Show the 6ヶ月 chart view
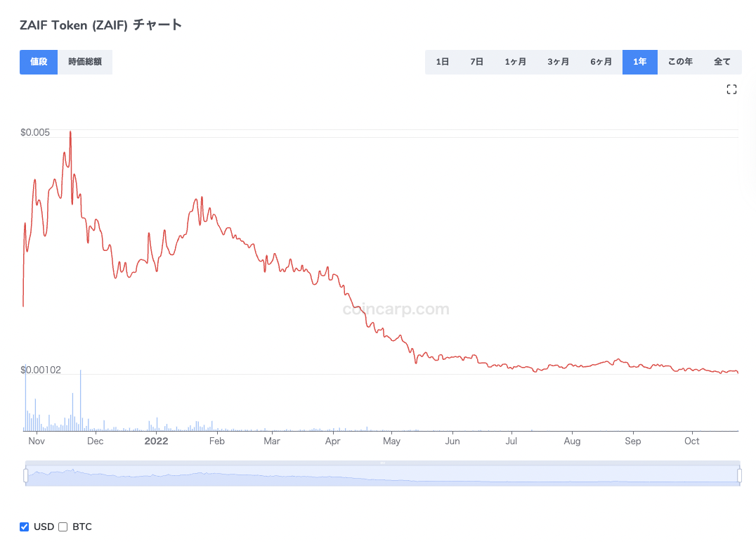This screenshot has height=542, width=756. point(601,62)
